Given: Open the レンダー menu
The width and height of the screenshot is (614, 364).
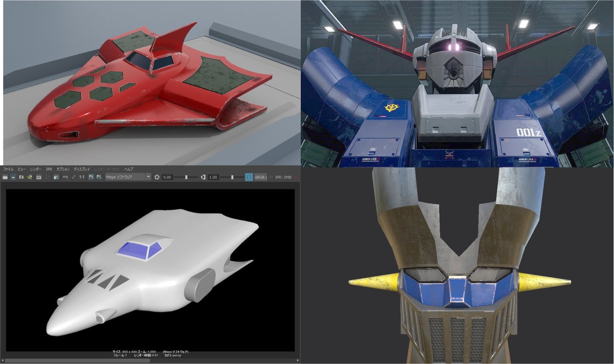Looking at the screenshot, I should pos(35,169).
